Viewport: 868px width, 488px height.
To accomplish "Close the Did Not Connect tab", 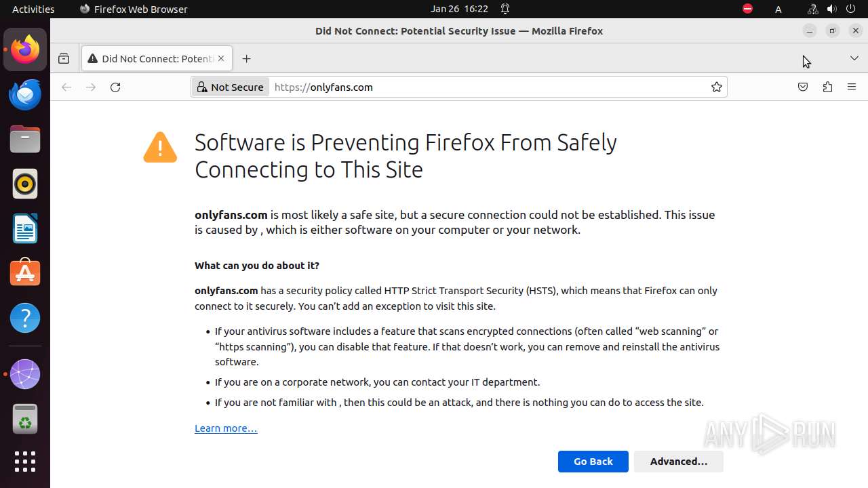I will click(221, 59).
